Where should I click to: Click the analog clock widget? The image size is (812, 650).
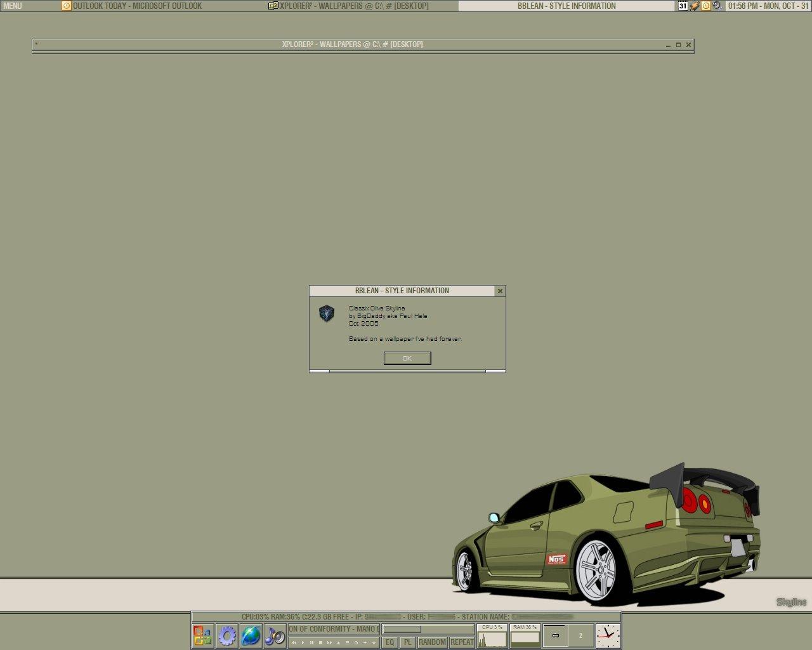coord(608,635)
